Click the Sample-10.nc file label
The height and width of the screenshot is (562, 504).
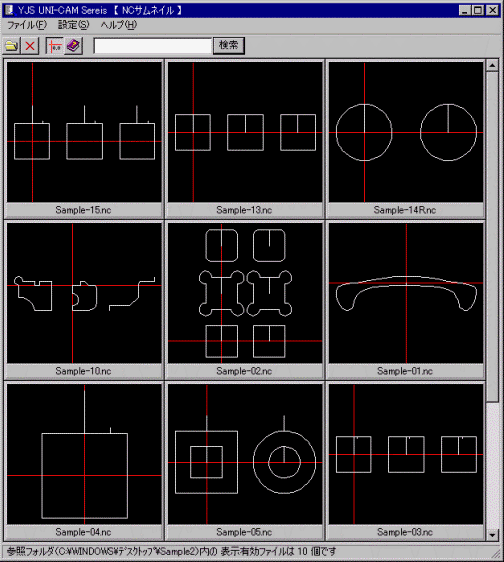(83, 371)
